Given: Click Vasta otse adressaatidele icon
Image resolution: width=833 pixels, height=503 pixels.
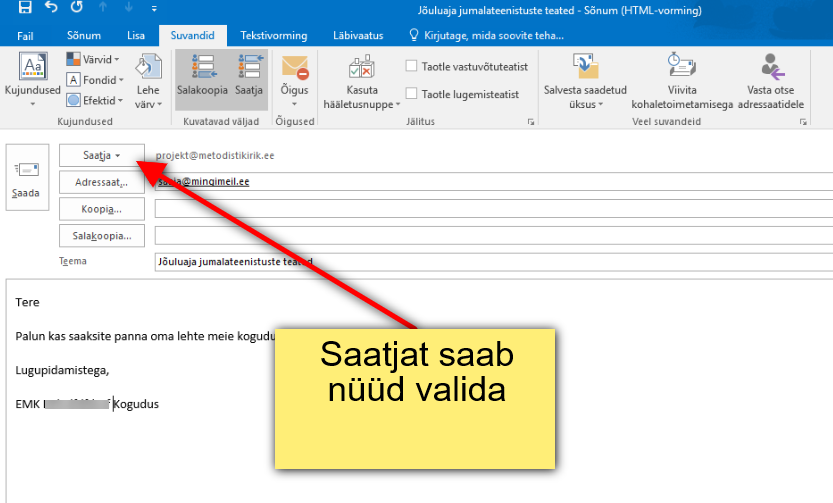Looking at the screenshot, I should click(770, 80).
